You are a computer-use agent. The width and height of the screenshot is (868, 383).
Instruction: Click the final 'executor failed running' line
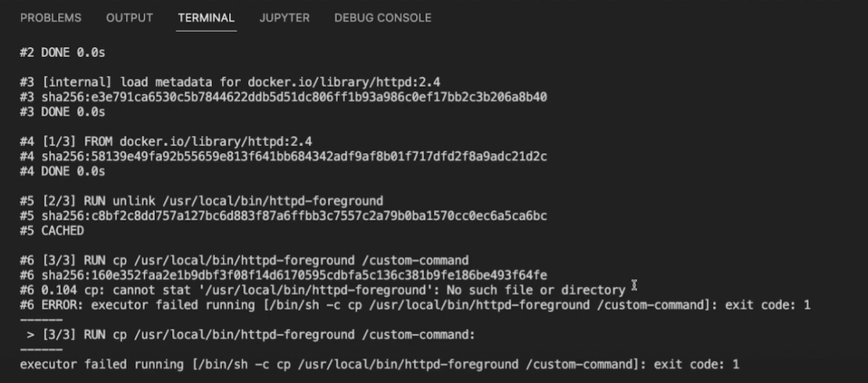point(379,364)
